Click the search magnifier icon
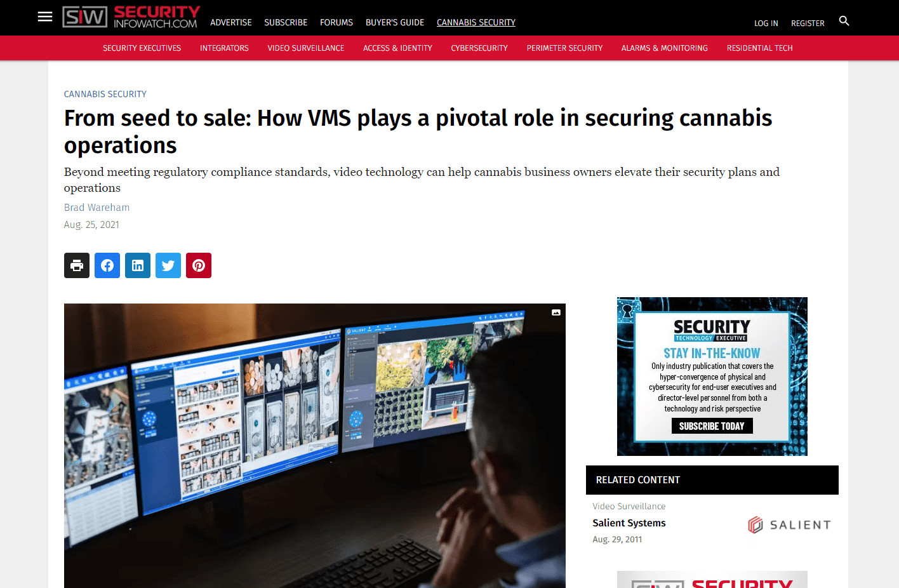The height and width of the screenshot is (588, 899). 844,21
